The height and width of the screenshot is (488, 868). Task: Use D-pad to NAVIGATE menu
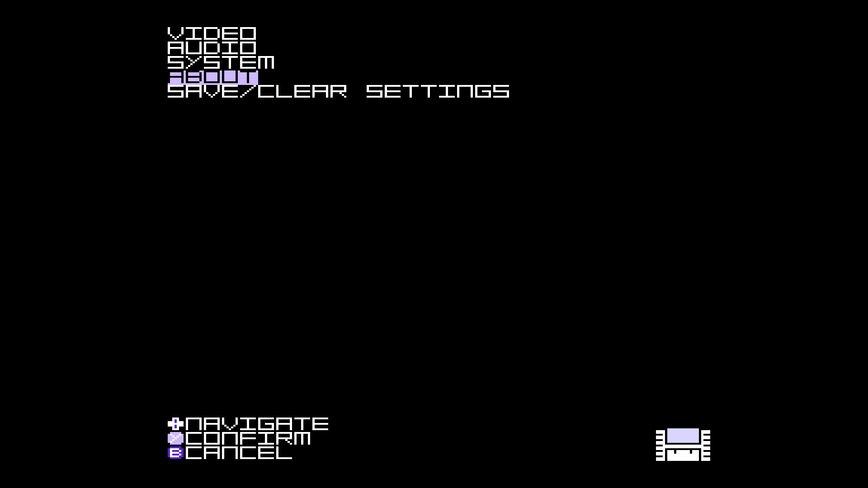[175, 424]
